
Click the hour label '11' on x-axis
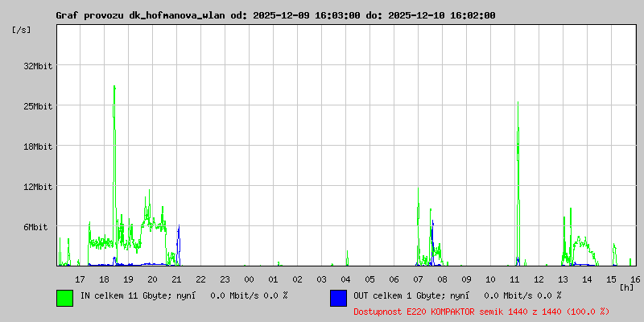(x=515, y=279)
